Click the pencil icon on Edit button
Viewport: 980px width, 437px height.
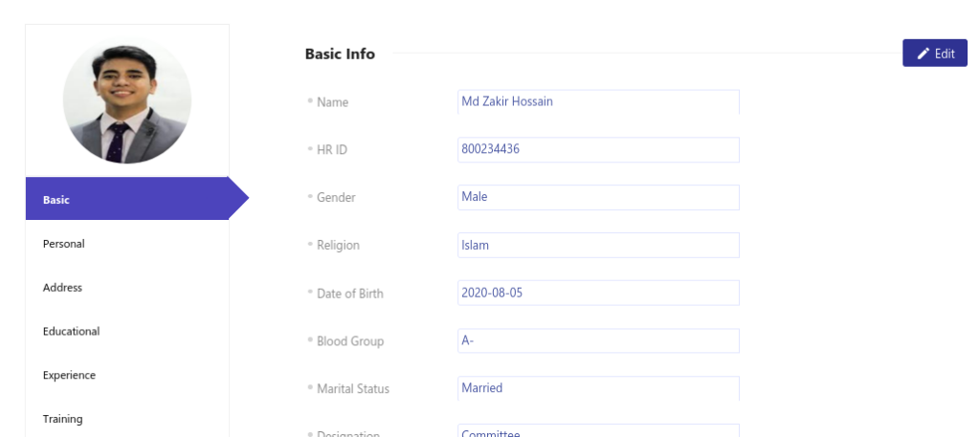tap(924, 54)
